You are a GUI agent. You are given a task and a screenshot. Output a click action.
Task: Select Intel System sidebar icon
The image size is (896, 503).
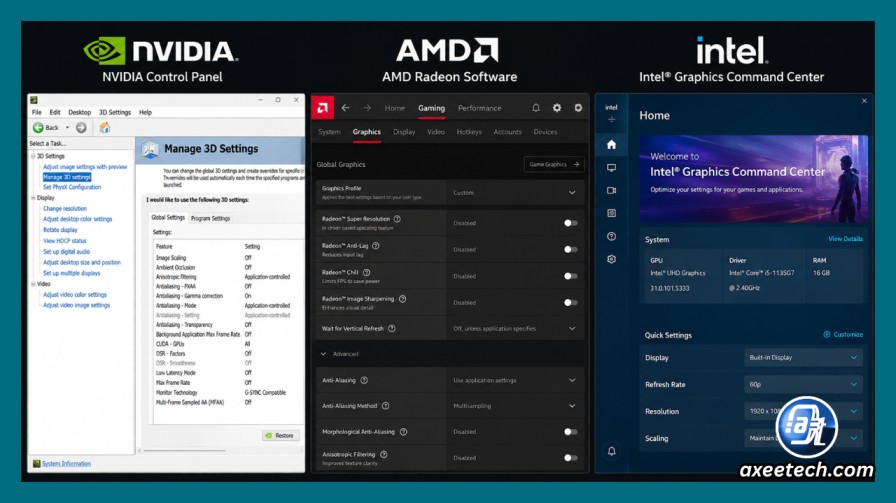(x=611, y=213)
